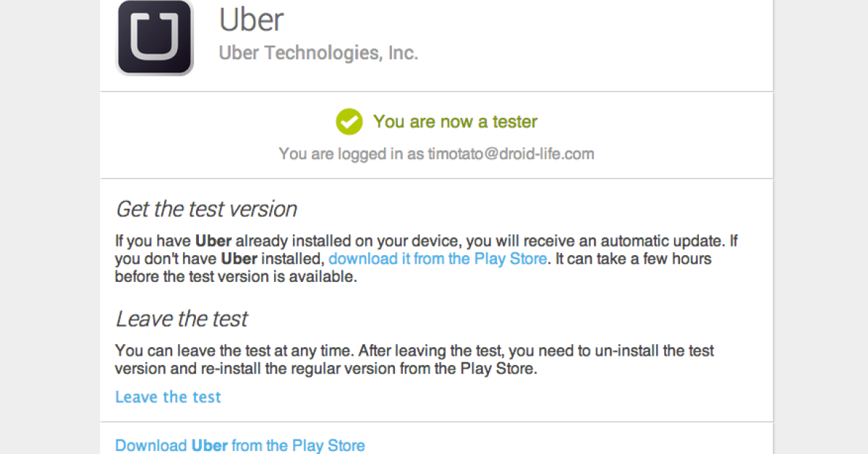Click the italic "Leave the test" section heading

182,319
